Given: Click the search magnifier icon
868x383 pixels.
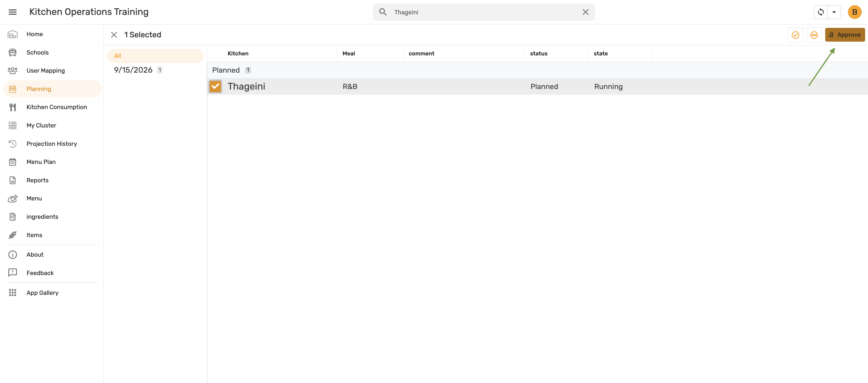Looking at the screenshot, I should (x=383, y=12).
